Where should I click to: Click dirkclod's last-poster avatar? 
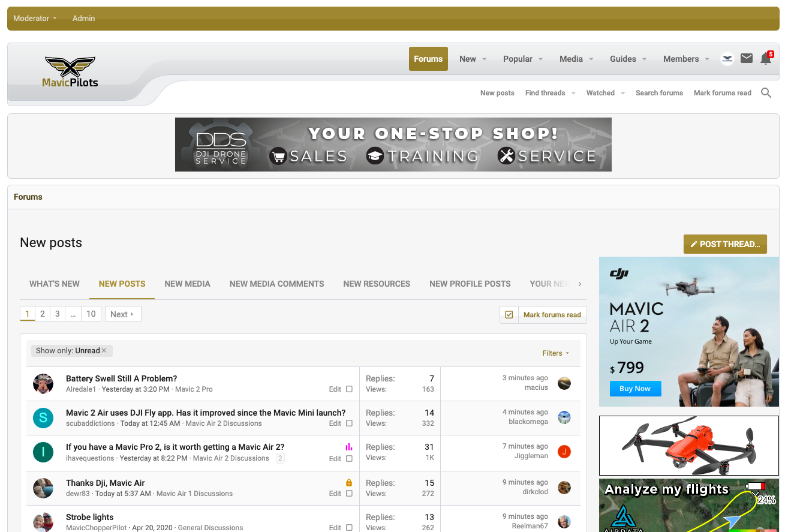[x=564, y=488]
